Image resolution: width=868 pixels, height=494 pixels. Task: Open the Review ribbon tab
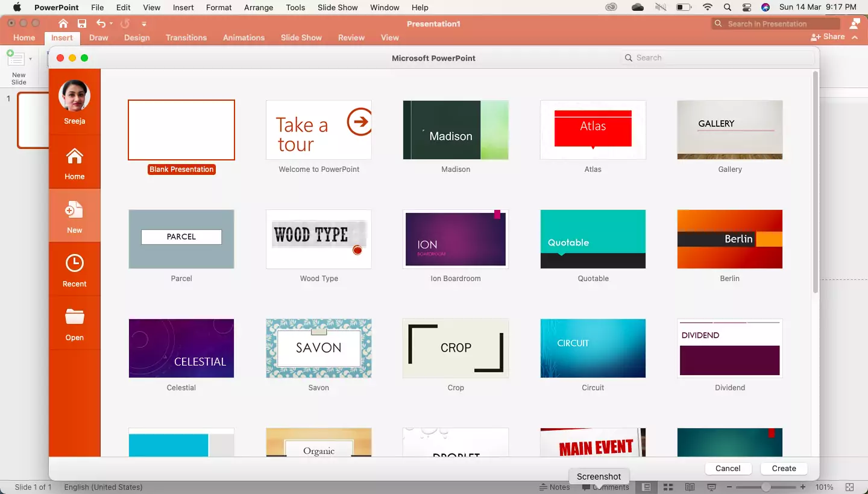click(x=351, y=37)
